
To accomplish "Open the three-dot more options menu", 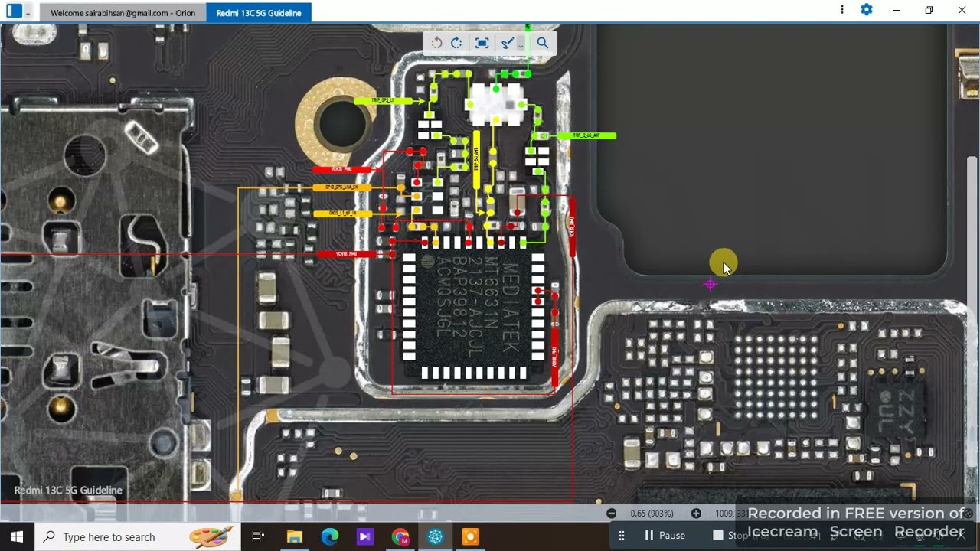I will pos(842,10).
